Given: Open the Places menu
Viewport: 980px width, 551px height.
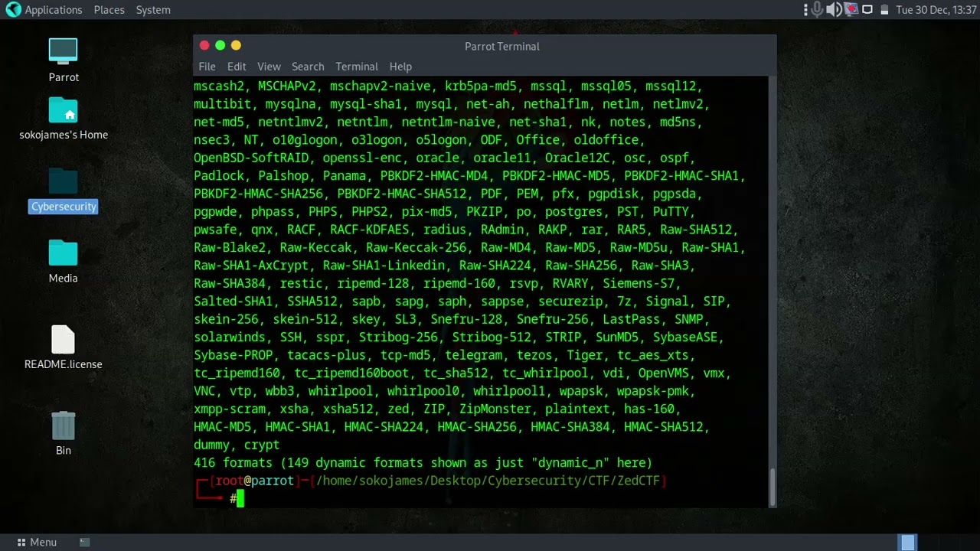Looking at the screenshot, I should (109, 10).
